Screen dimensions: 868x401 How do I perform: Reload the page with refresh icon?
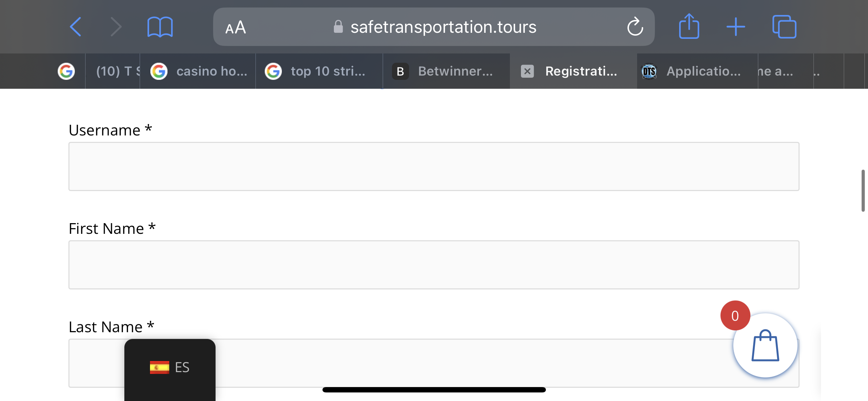635,27
